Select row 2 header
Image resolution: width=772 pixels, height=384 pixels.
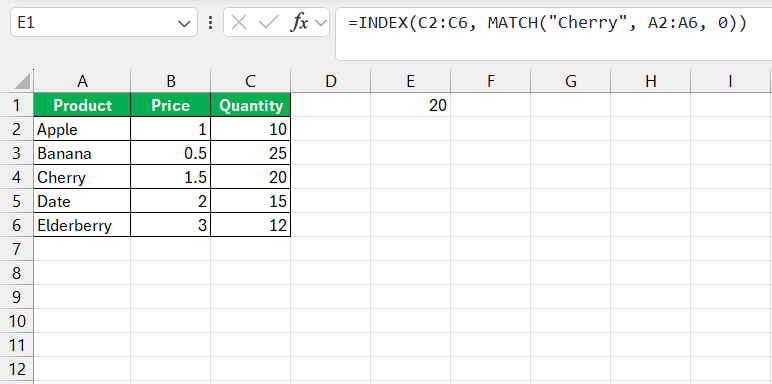pos(17,129)
